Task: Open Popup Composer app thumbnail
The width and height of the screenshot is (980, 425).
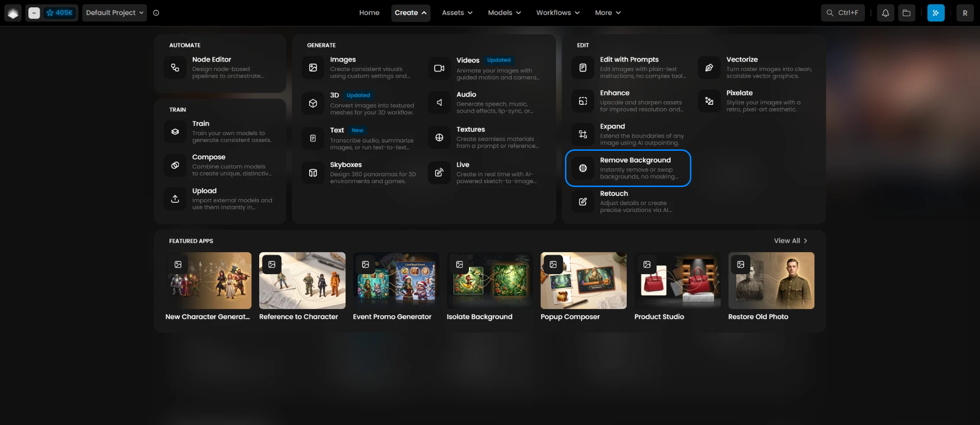Action: [x=584, y=281]
